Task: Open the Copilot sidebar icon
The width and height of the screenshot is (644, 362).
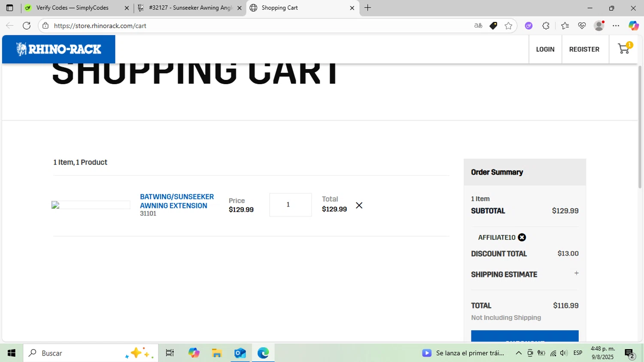Action: [633, 26]
